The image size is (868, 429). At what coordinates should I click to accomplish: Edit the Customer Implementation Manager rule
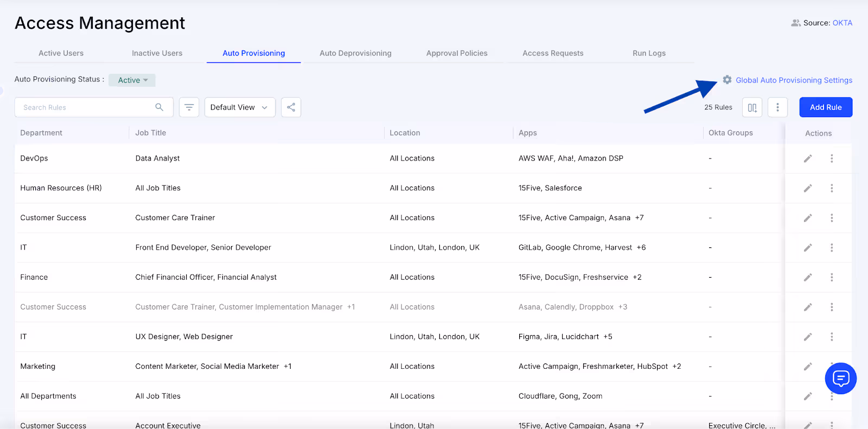click(x=807, y=307)
